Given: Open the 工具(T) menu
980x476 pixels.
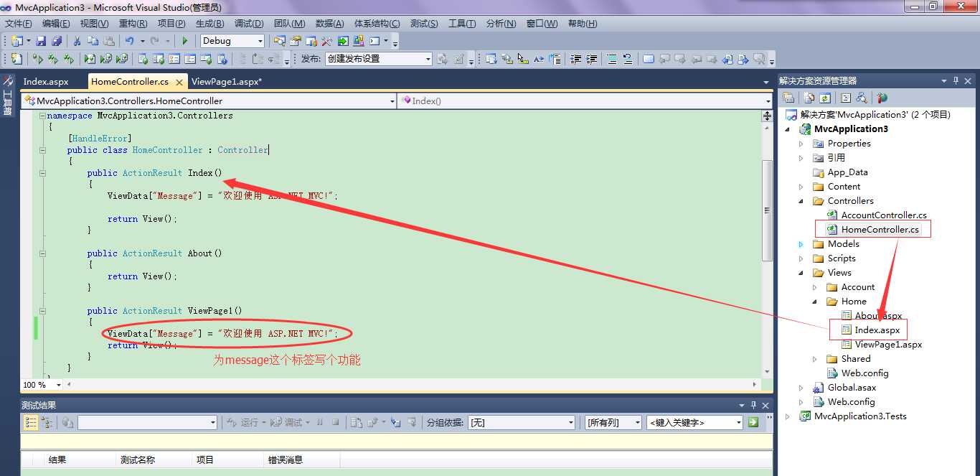Looking at the screenshot, I should click(462, 24).
